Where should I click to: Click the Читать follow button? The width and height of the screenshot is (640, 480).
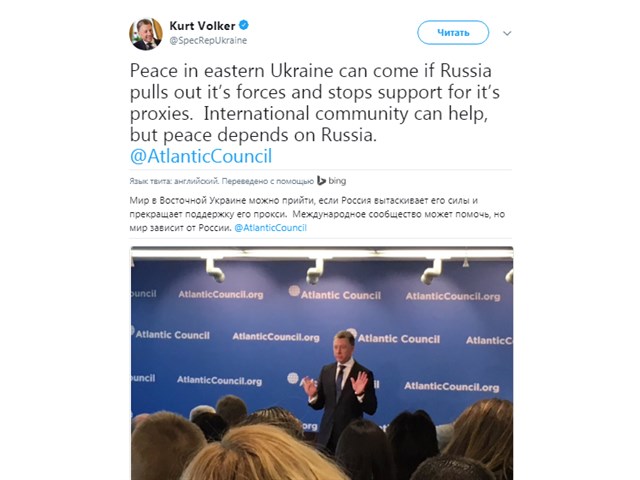tap(453, 32)
